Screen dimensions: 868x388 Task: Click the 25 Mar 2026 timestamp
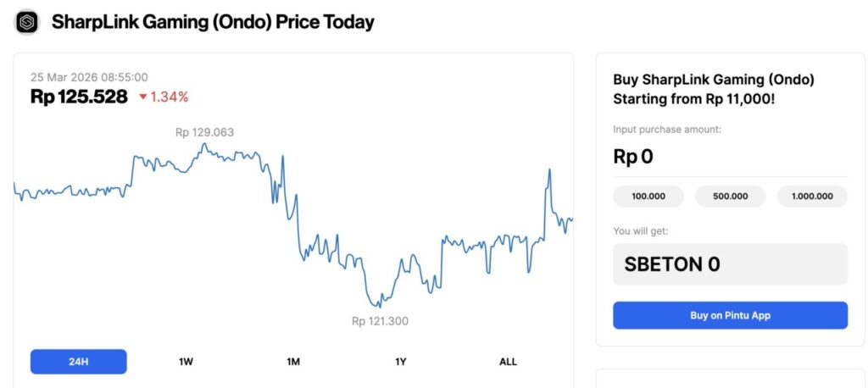(x=89, y=77)
